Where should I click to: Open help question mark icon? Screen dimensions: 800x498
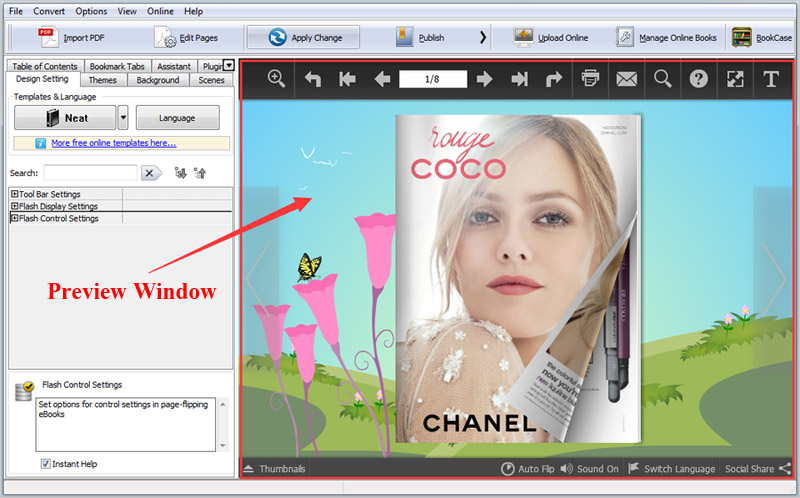click(699, 79)
